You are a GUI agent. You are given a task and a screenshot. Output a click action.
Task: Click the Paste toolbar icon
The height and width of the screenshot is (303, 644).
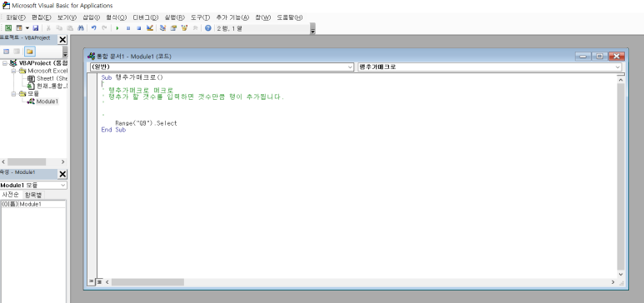(70, 28)
